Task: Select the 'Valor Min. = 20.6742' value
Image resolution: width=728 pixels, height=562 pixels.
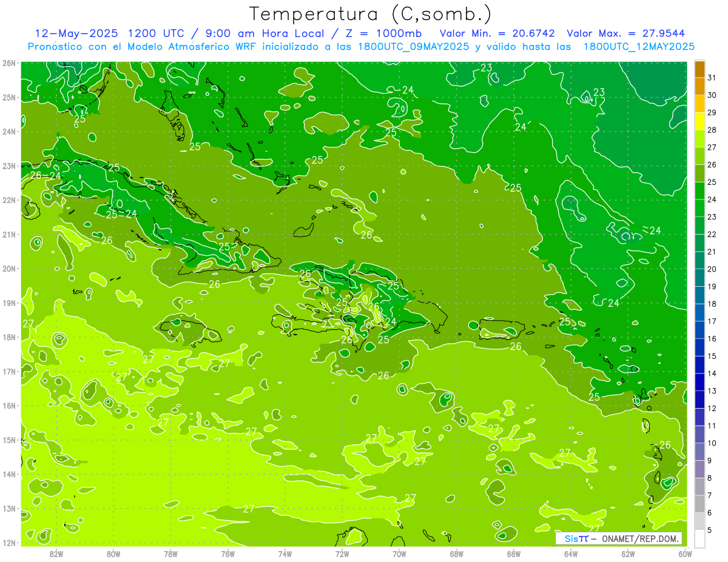Action: click(x=497, y=33)
